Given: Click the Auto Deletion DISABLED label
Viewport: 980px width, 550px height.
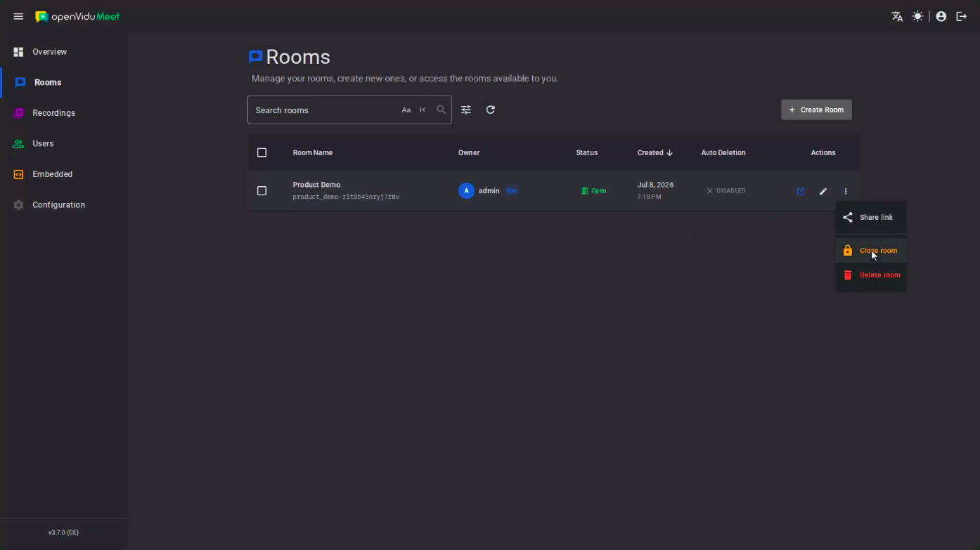Looking at the screenshot, I should coord(726,191).
